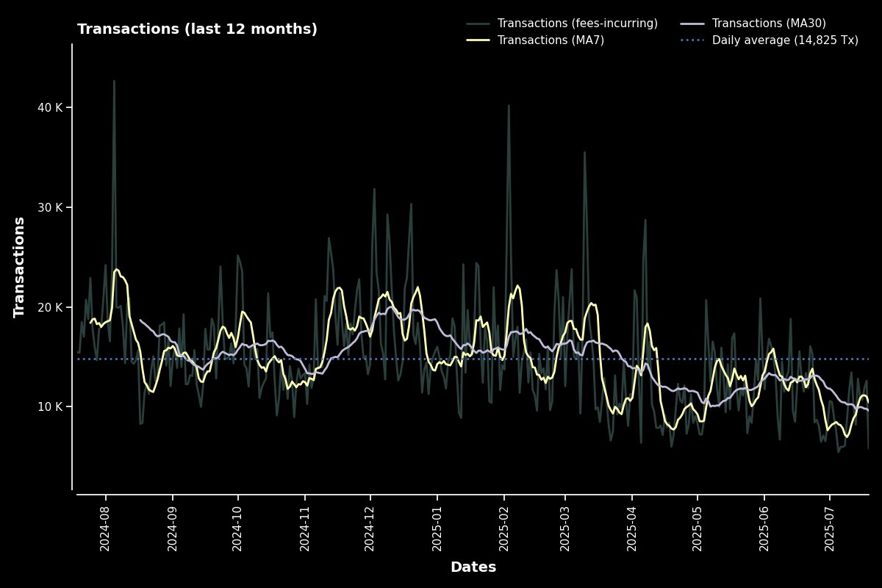Click the '2025-03' x-axis date label
The image size is (882, 588).
tap(564, 528)
